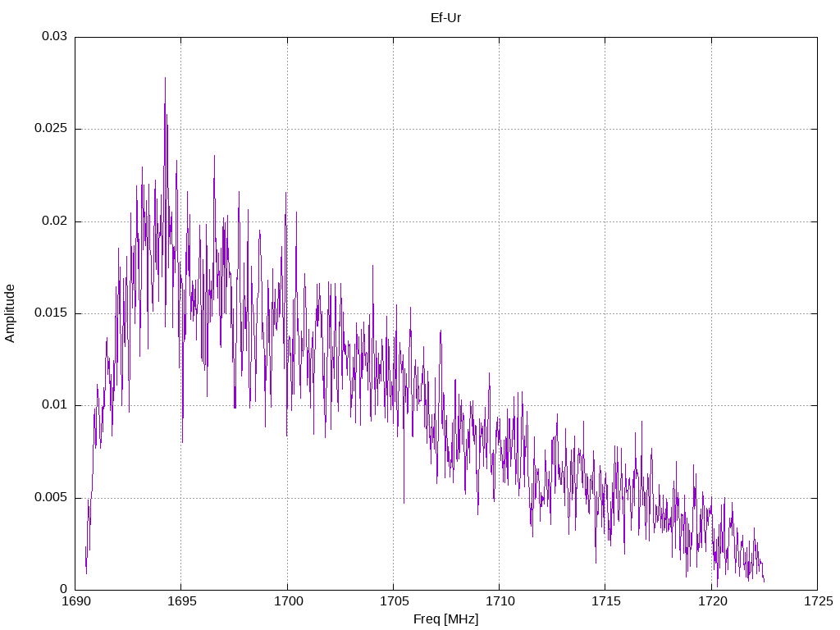Click the x-axis tick label 1720
The image size is (840, 630).
click(x=712, y=601)
